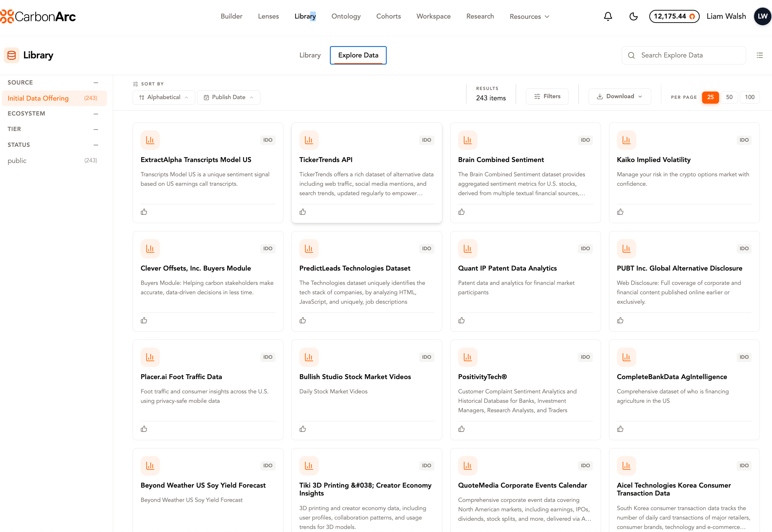The height and width of the screenshot is (532, 772).
Task: Click the 12,175.44 credits balance
Action: pos(674,16)
